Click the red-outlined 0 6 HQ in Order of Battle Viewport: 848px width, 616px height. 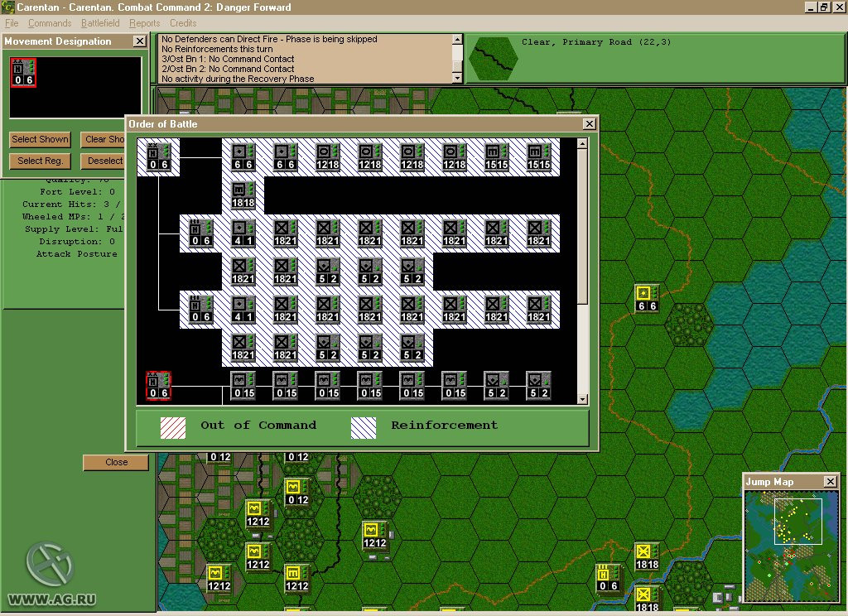click(x=158, y=386)
